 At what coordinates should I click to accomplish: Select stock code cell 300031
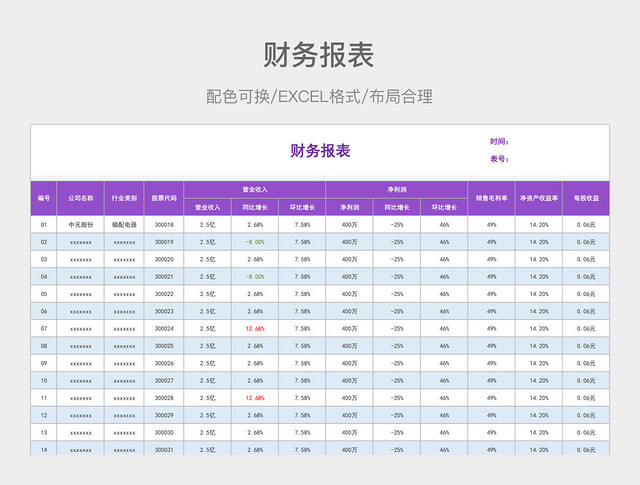click(164, 449)
